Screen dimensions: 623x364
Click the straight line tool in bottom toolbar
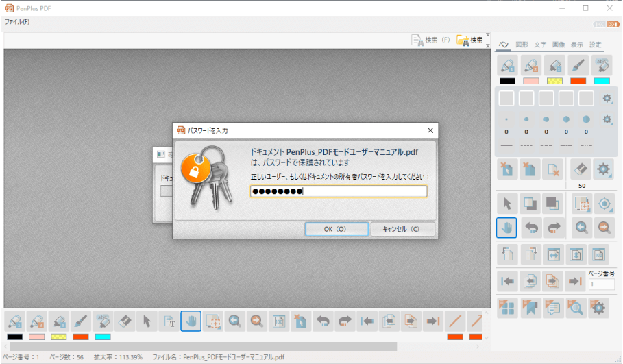pos(455,321)
